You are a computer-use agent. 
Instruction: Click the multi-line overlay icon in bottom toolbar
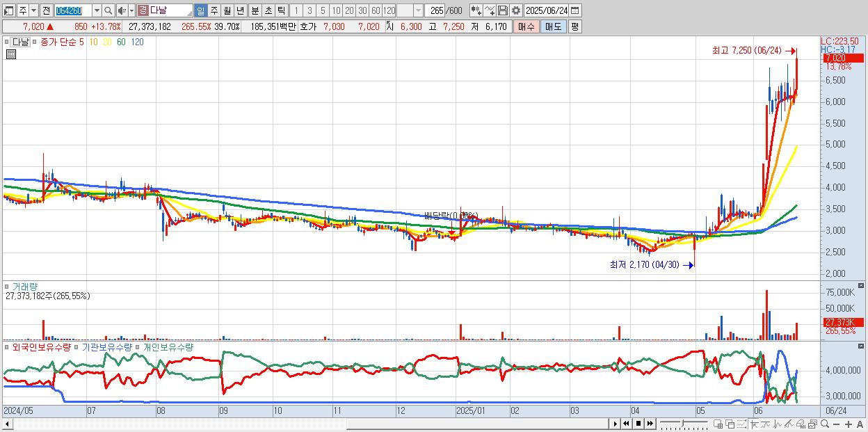tap(789, 424)
